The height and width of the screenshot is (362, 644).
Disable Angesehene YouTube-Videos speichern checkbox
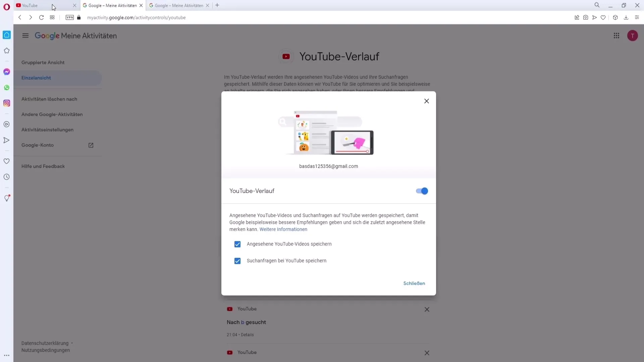tap(237, 244)
